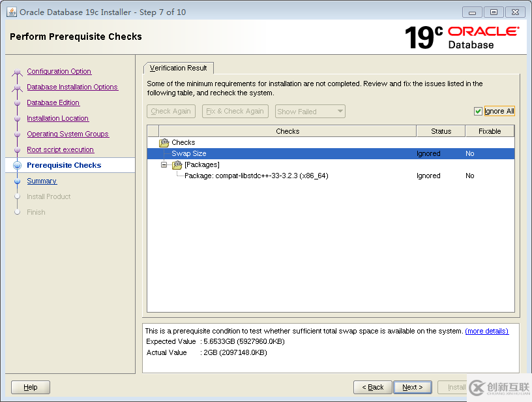Viewport: 532px width, 402px height.
Task: Click the Status column header
Action: [441, 131]
